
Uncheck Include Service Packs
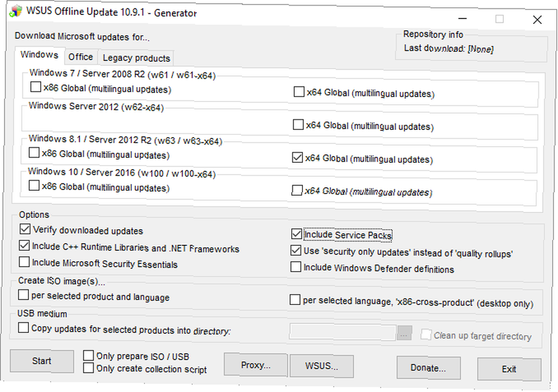tap(296, 234)
